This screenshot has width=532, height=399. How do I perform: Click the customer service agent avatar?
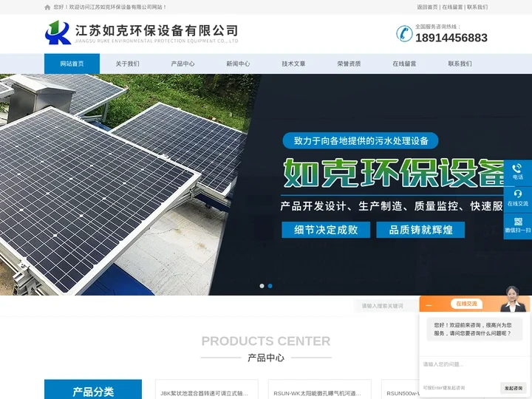[513, 299]
